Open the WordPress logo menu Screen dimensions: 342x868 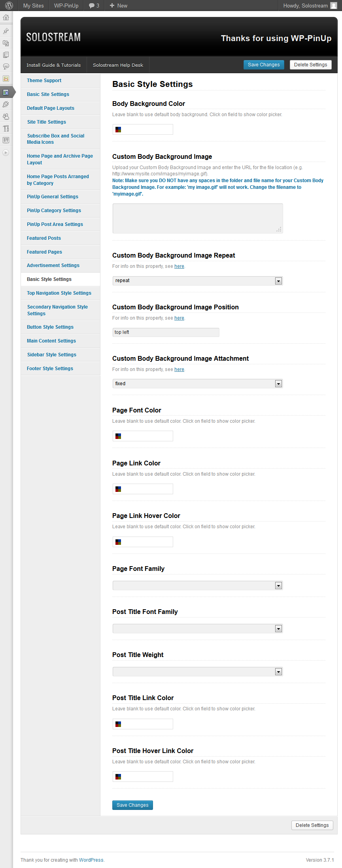tap(9, 6)
